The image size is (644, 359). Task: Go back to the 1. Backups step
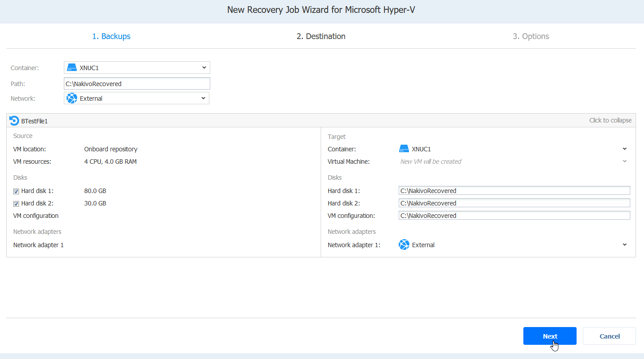111,36
